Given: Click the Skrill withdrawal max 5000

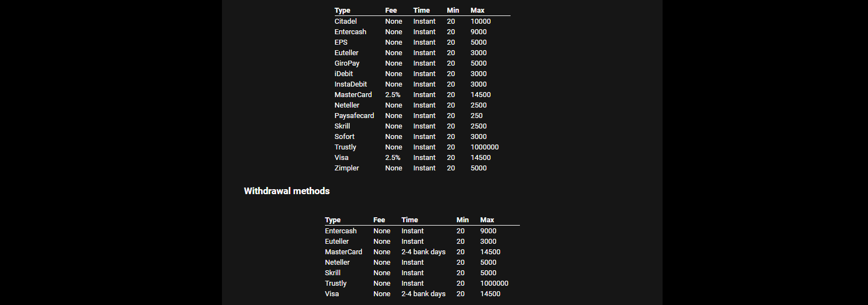Looking at the screenshot, I should pyautogui.click(x=488, y=273).
